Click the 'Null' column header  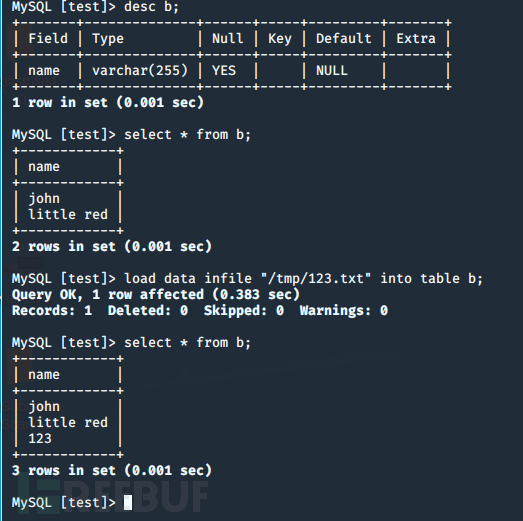click(x=227, y=39)
